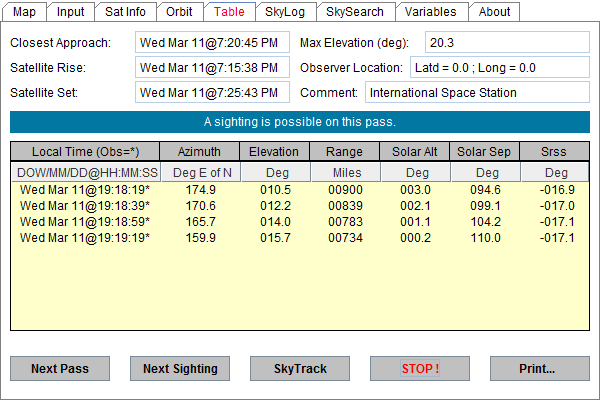This screenshot has width=600, height=400.
Task: Click elevation value 014.0
Action: point(276,222)
